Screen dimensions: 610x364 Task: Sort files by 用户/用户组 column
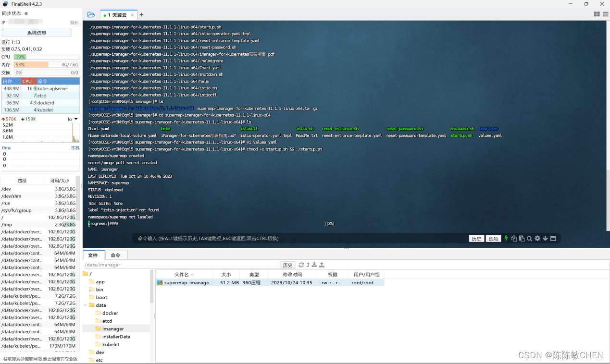(x=366, y=275)
